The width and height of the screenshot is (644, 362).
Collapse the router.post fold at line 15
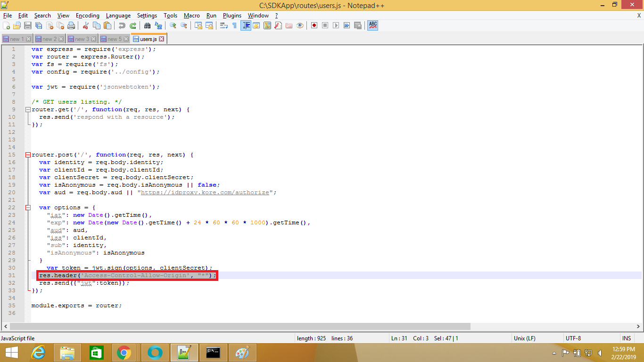(28, 155)
